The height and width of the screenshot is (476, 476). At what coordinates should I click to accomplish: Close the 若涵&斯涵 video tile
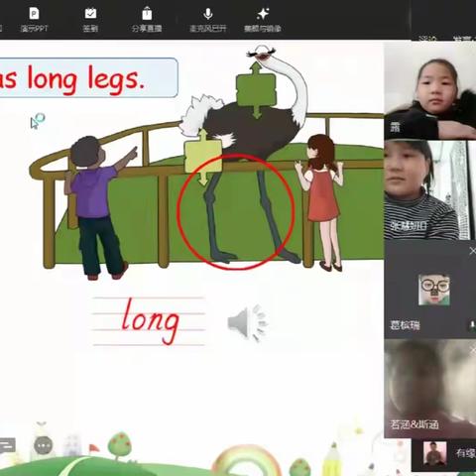pyautogui.click(x=473, y=351)
